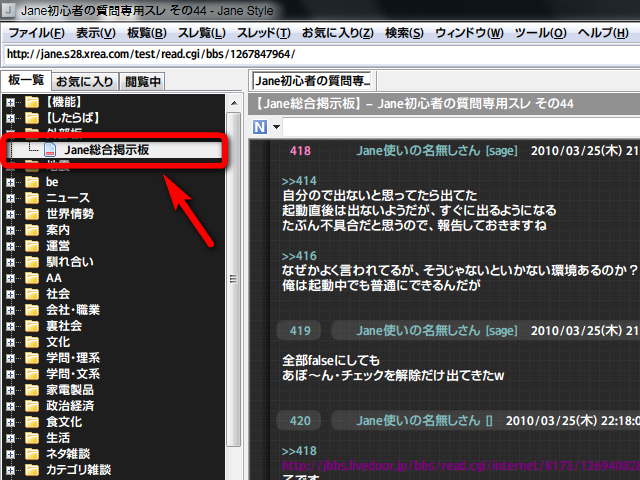This screenshot has width=640, height=480.
Task: Click the 生活 folder icon
Action: click(32, 438)
